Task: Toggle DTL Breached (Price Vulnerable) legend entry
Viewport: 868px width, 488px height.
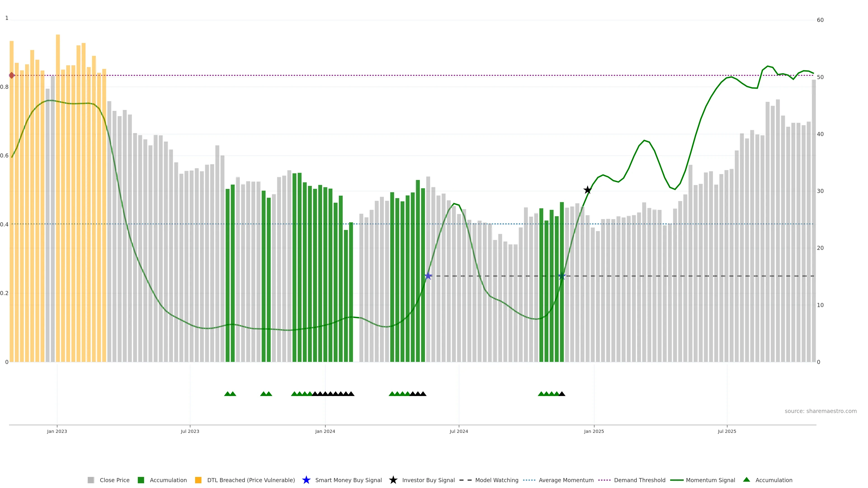Action: [251, 480]
